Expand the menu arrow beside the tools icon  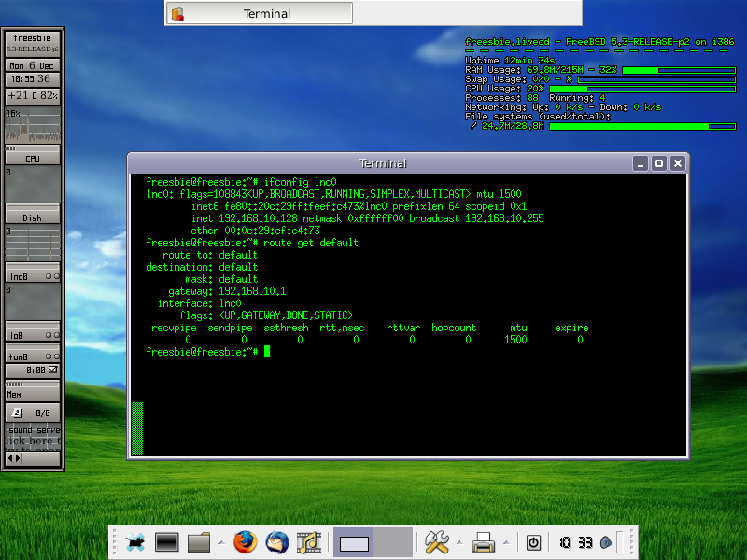pos(459,542)
